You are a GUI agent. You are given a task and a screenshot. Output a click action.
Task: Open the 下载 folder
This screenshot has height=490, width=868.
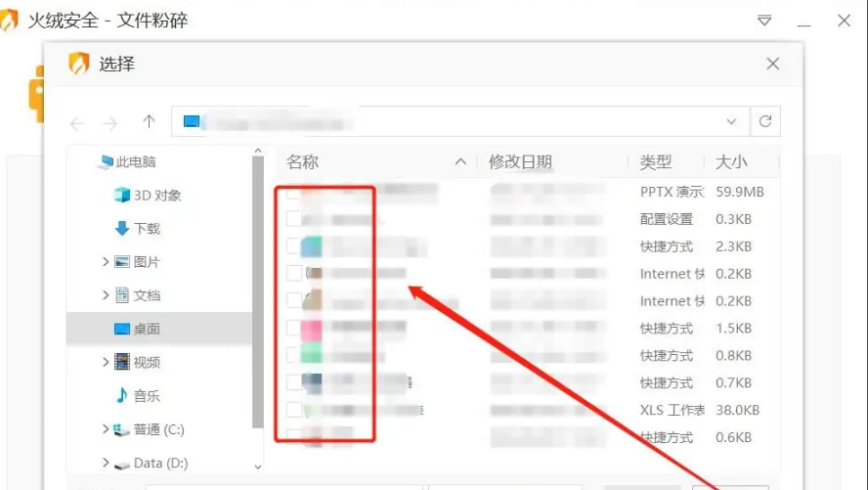pyautogui.click(x=147, y=228)
